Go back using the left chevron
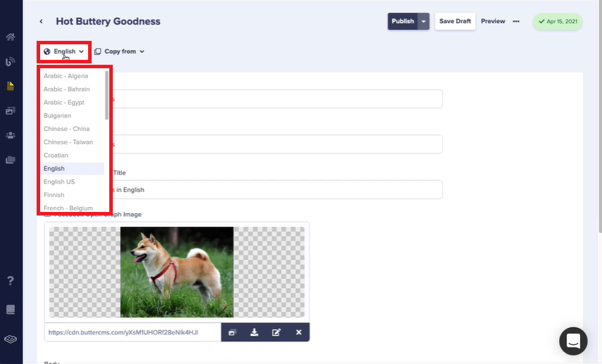The image size is (602, 364). (41, 22)
